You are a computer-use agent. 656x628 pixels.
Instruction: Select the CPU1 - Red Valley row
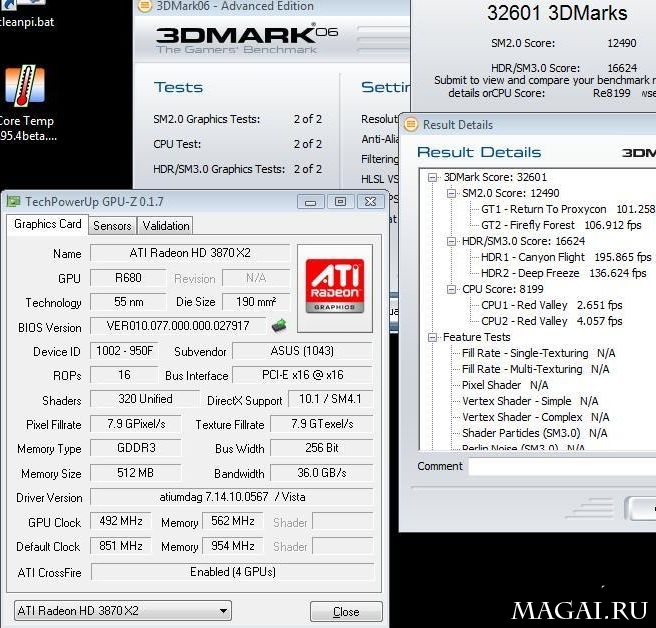(551, 305)
